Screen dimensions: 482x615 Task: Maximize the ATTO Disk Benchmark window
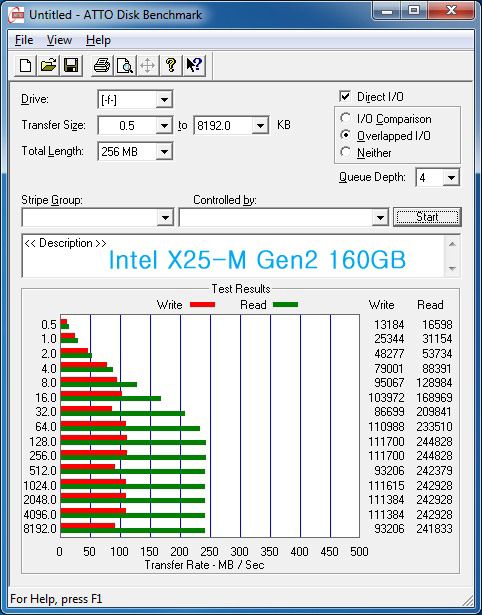(x=414, y=11)
